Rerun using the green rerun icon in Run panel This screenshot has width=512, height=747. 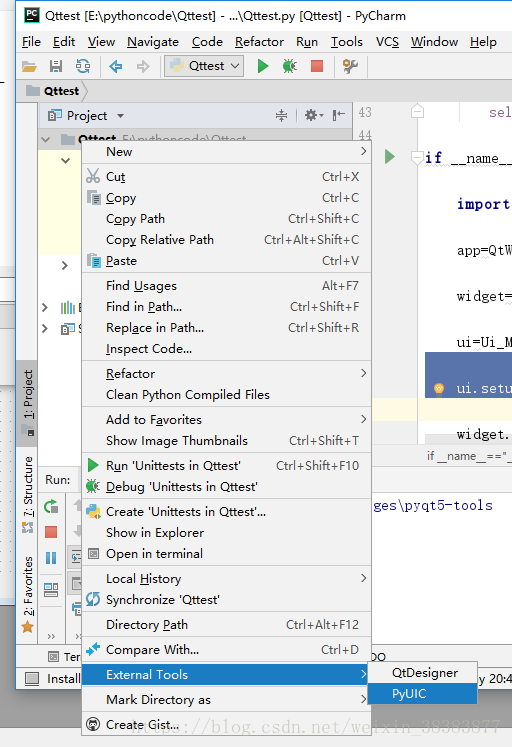[51, 506]
